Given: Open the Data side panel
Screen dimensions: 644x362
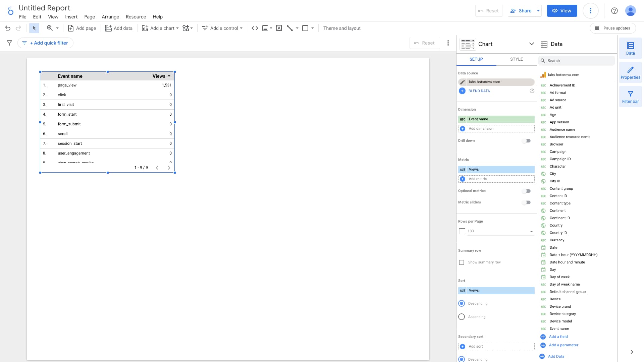Looking at the screenshot, I should pyautogui.click(x=630, y=49).
